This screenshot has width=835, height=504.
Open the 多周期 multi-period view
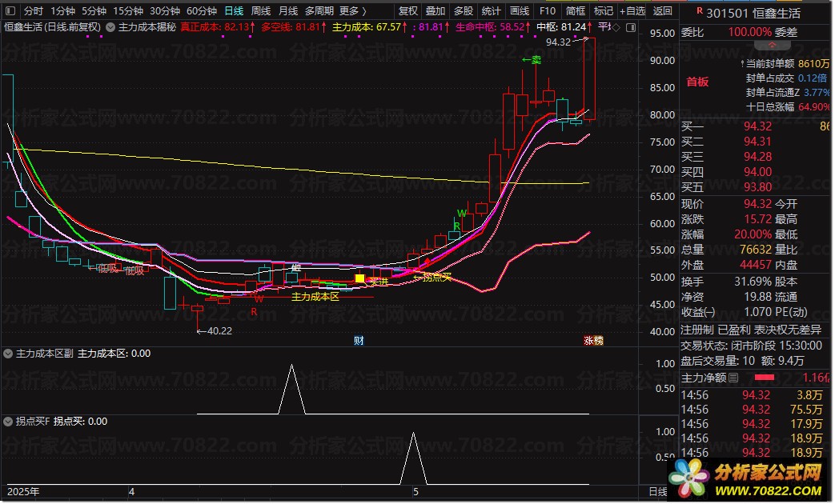319,10
